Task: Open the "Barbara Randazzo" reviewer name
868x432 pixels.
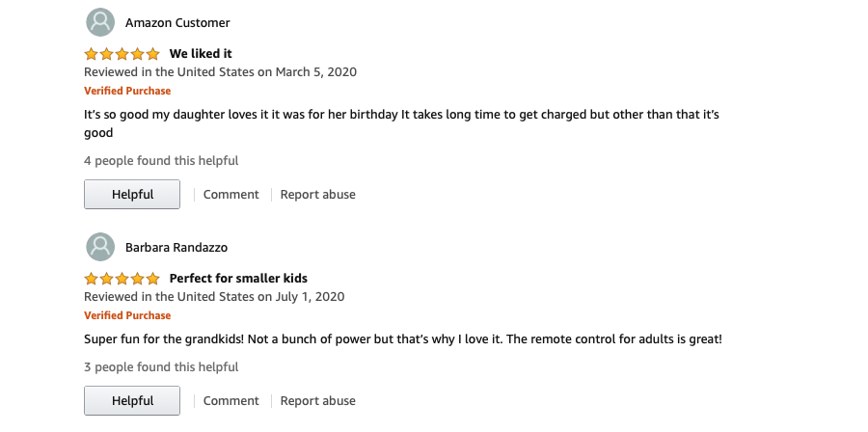Action: pos(176,247)
